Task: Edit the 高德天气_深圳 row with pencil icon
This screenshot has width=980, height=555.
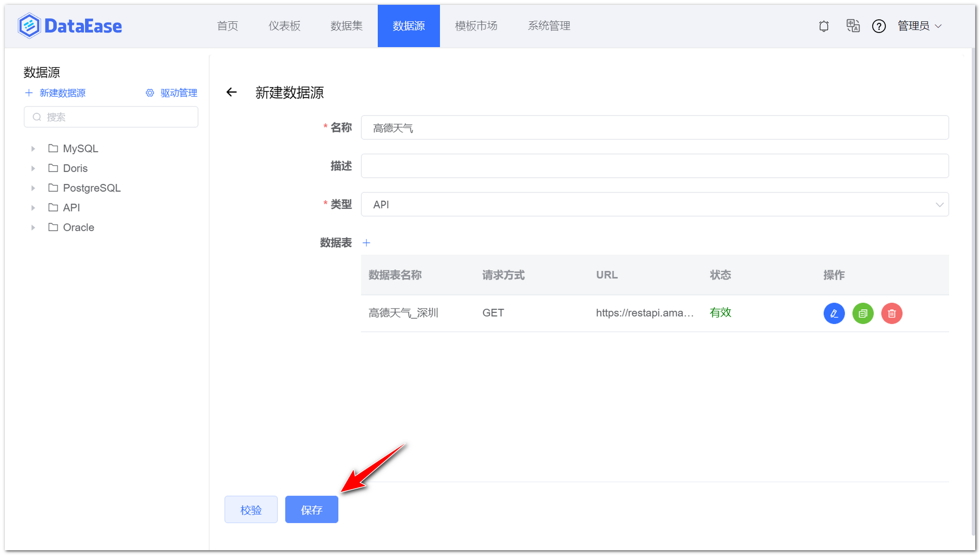Action: 834,313
